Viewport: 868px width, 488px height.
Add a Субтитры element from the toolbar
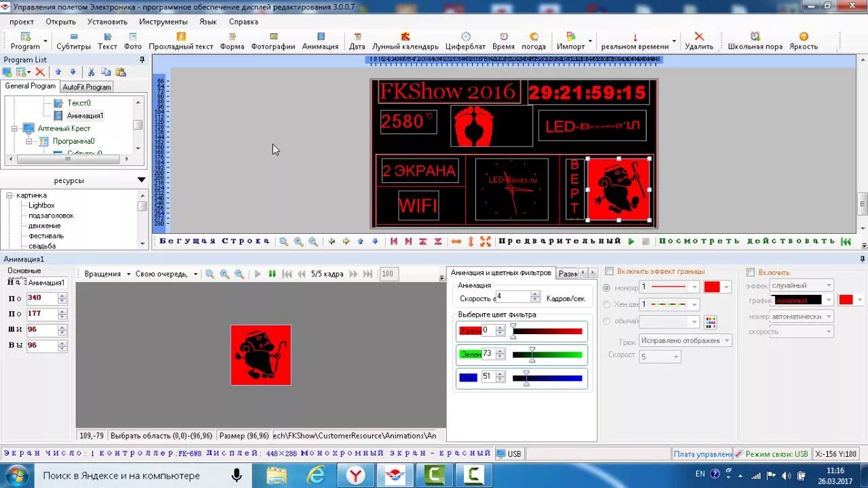[x=73, y=41]
